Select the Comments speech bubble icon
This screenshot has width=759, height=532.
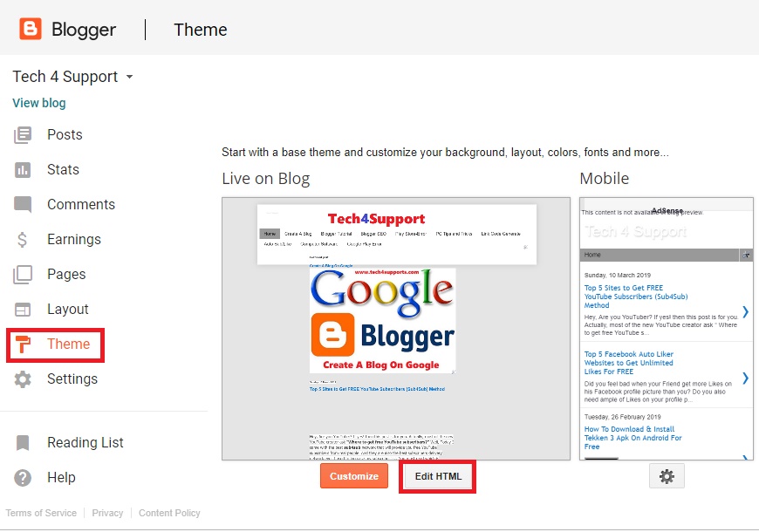(x=23, y=205)
